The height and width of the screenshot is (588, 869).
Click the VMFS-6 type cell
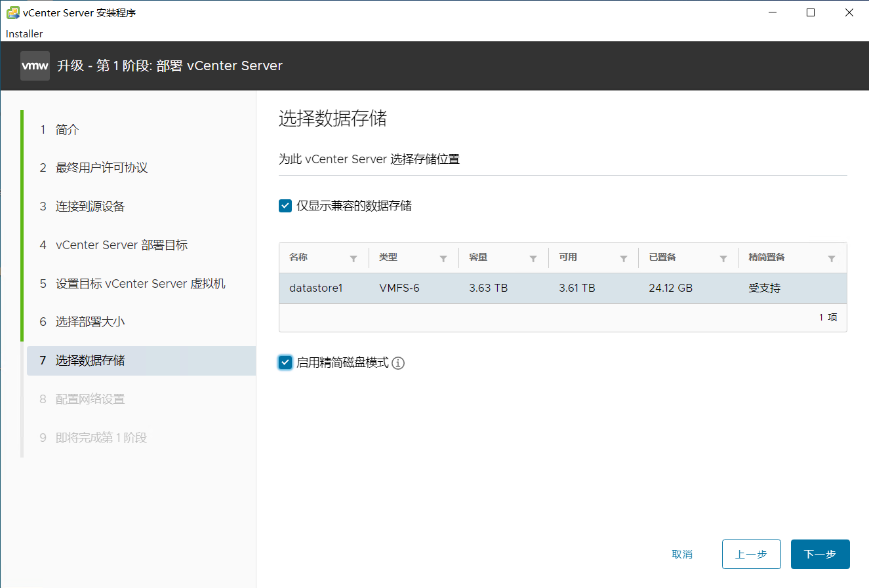[399, 288]
